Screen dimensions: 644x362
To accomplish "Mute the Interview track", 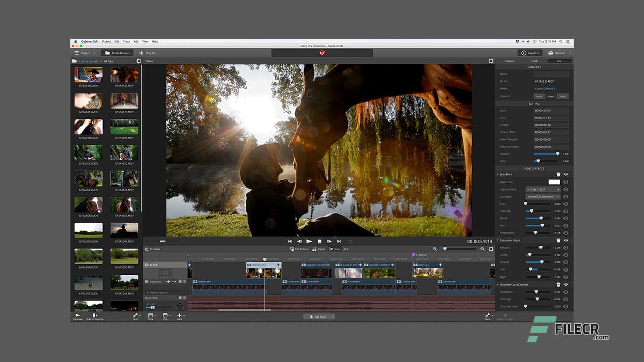I will tap(180, 282).
